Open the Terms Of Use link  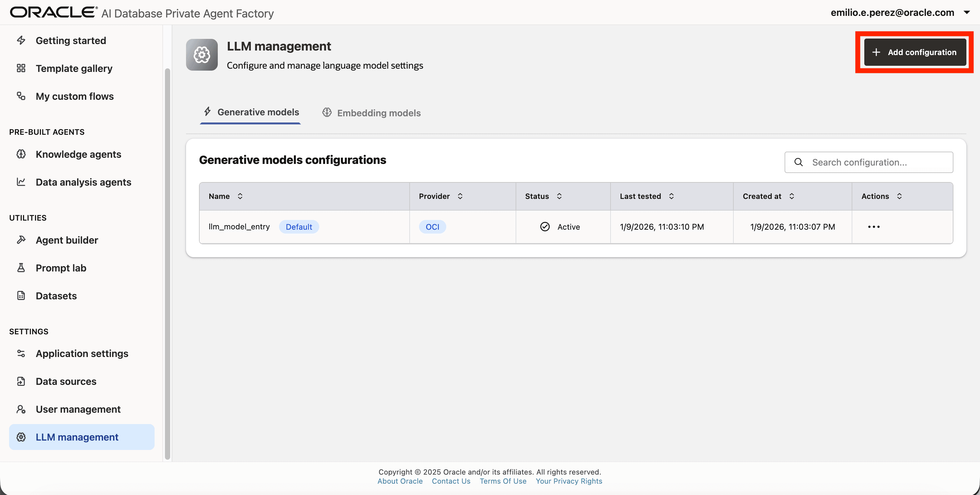click(x=503, y=481)
